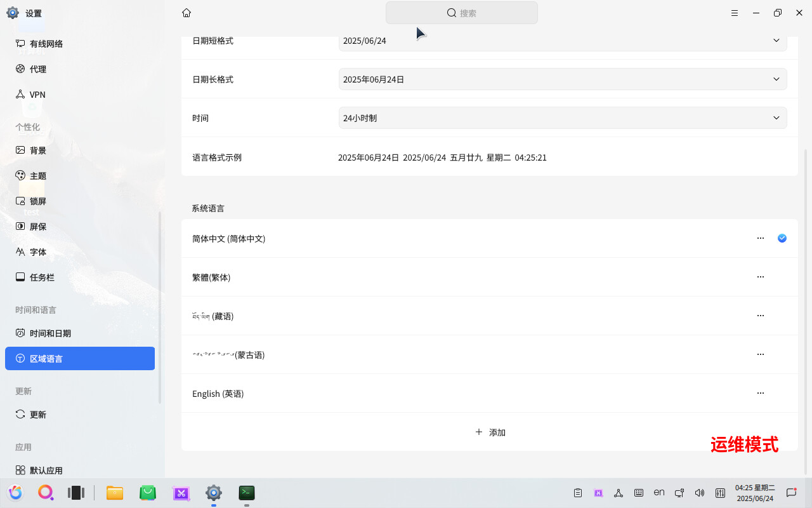
Task: Open 背景 background settings
Action: tap(80, 150)
